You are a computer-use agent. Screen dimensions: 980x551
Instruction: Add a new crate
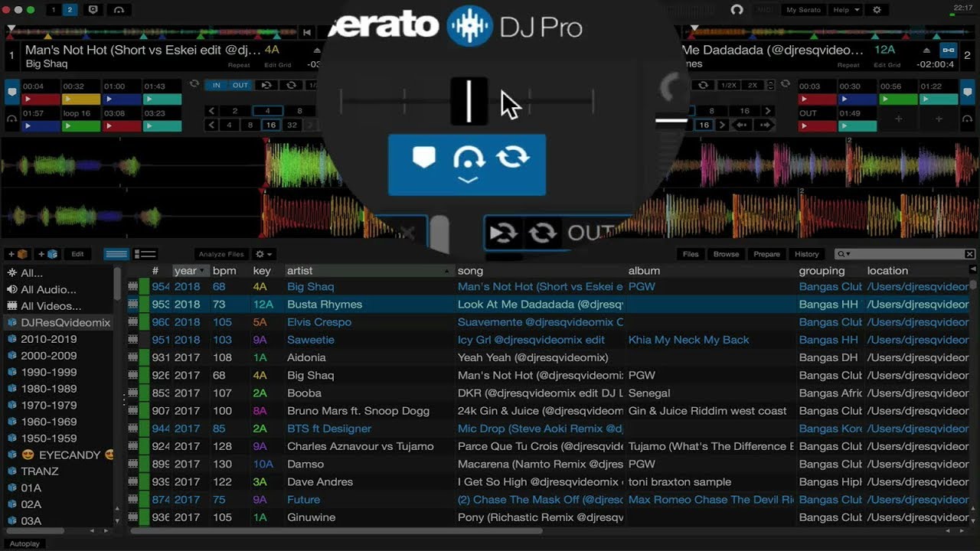tap(18, 254)
